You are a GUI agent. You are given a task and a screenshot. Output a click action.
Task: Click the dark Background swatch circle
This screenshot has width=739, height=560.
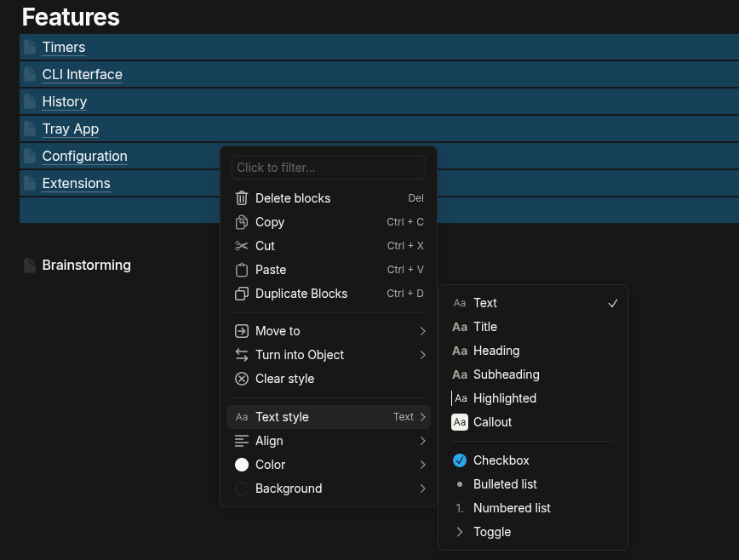[x=241, y=489]
